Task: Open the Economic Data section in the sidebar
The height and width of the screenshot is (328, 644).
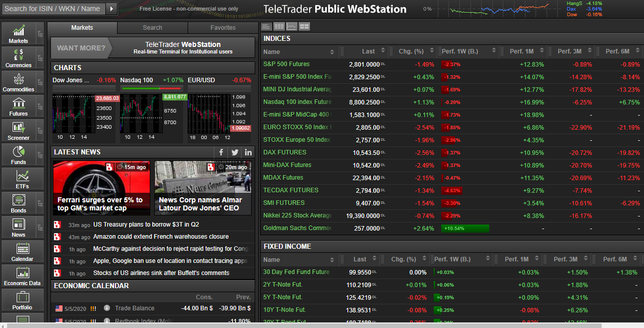Action: click(x=22, y=276)
